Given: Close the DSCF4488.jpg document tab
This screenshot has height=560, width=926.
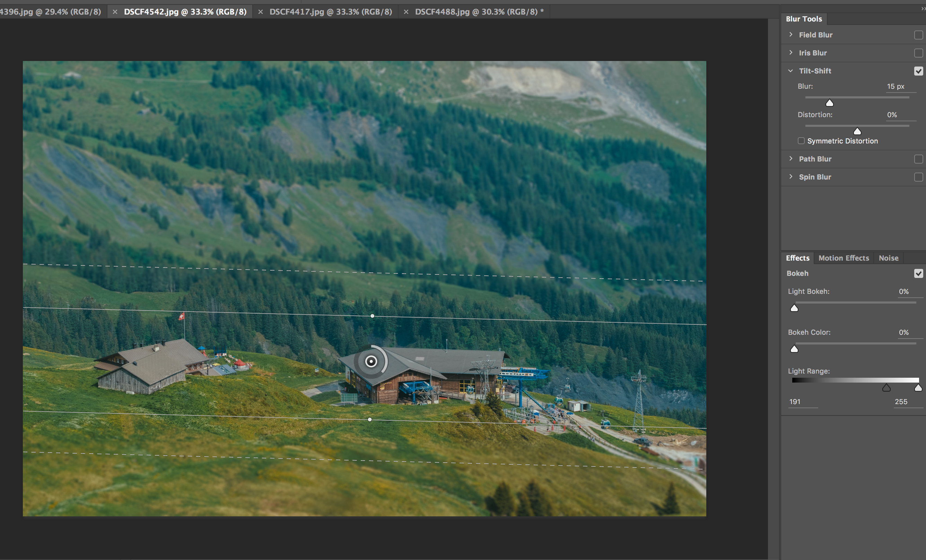Looking at the screenshot, I should pos(406,12).
